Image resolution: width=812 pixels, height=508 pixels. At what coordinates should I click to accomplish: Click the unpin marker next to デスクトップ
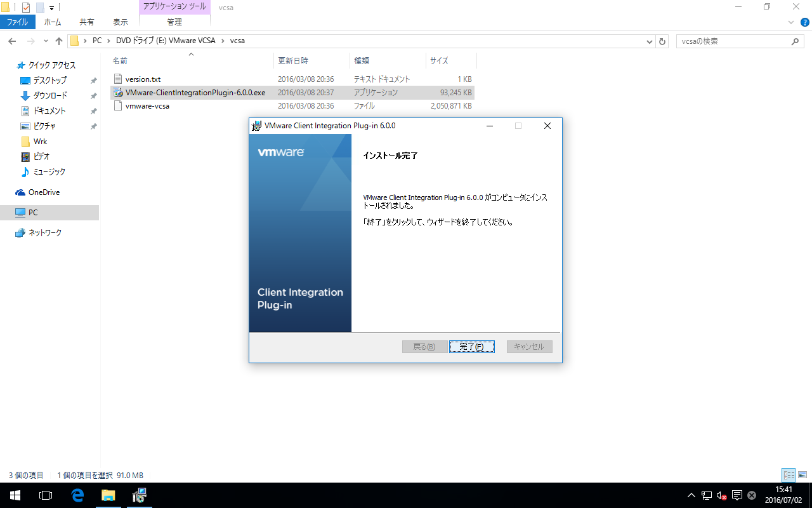93,81
